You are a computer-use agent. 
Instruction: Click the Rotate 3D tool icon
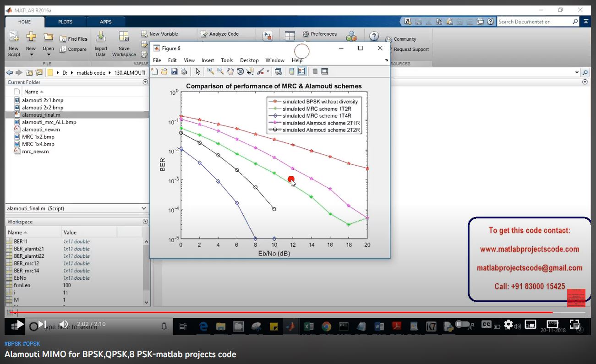240,71
